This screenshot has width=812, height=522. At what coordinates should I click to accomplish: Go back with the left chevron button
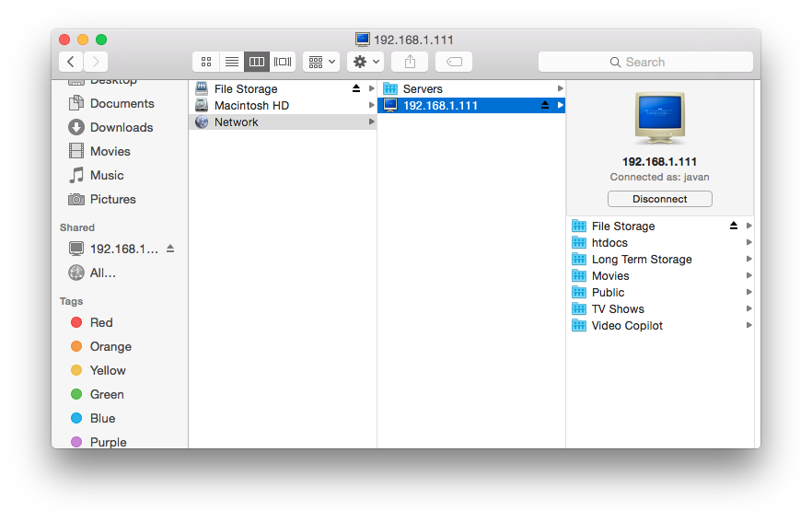click(x=71, y=63)
